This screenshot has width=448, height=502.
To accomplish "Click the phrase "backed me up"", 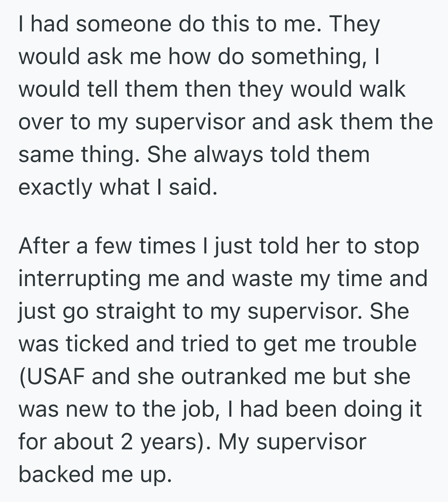I will [93, 474].
